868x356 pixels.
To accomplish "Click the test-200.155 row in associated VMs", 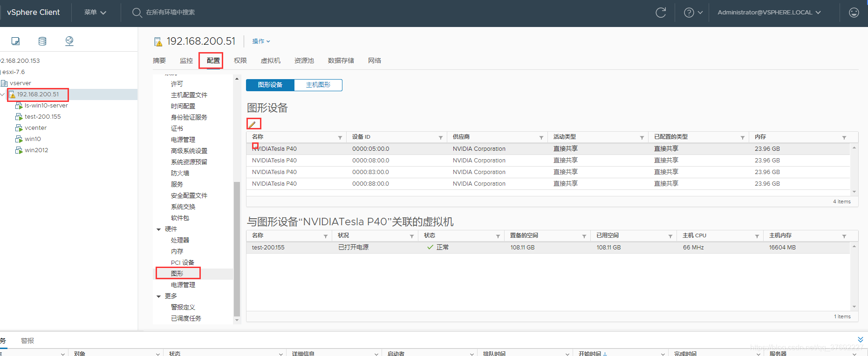I will tap(548, 248).
